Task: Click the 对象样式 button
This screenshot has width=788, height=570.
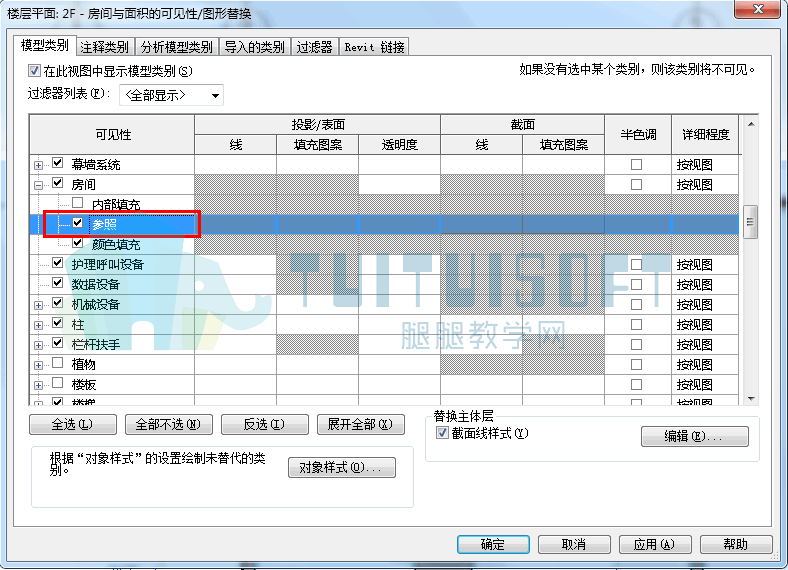Action: tap(342, 467)
